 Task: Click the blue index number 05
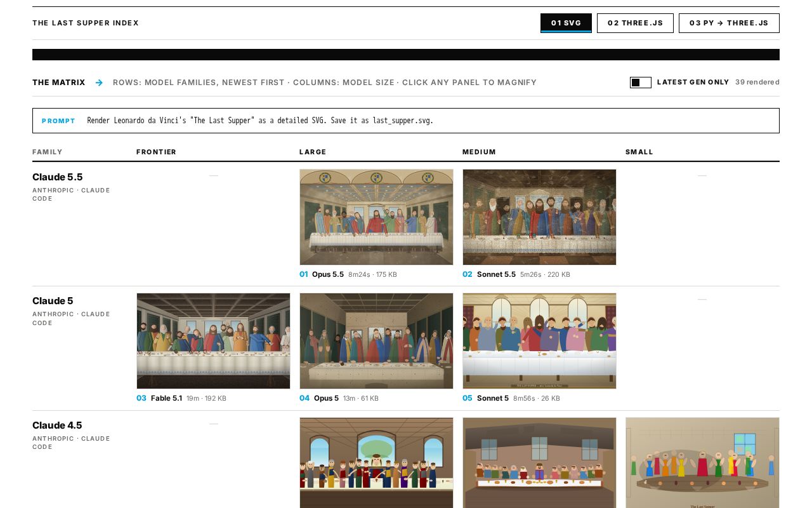(468, 398)
